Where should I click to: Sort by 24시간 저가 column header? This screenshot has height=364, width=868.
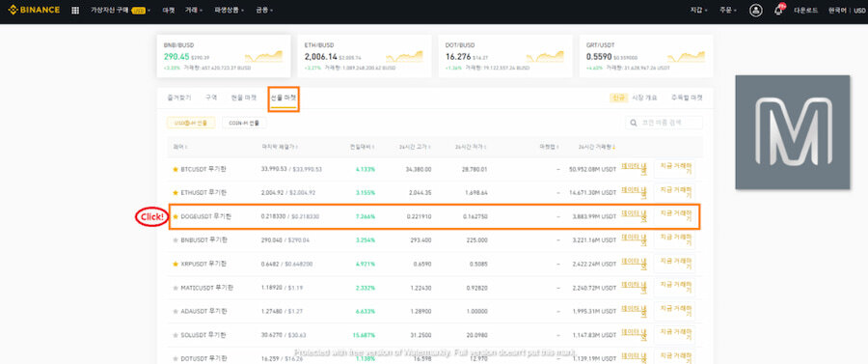[472, 148]
